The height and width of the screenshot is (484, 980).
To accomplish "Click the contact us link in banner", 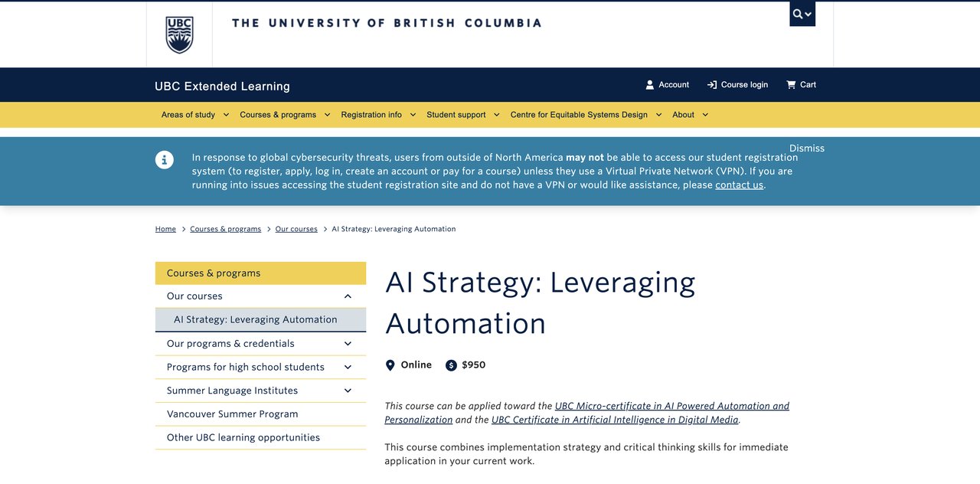I will pyautogui.click(x=739, y=185).
